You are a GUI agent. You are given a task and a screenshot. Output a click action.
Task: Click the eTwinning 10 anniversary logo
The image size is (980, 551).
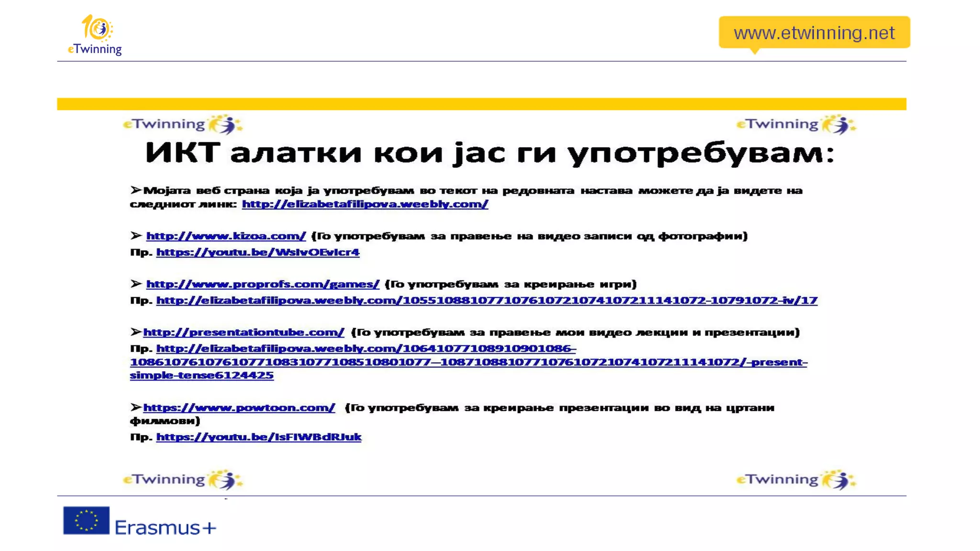click(95, 35)
